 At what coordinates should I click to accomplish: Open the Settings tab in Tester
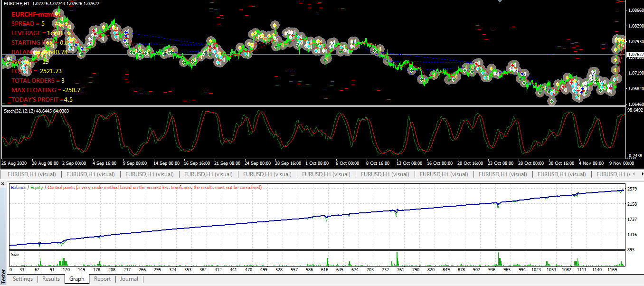coord(23,279)
